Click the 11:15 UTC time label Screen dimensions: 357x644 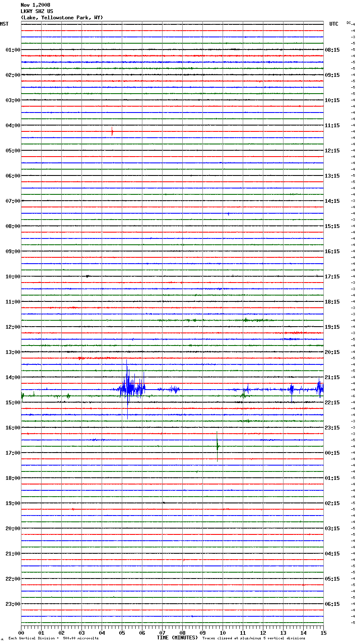pyautogui.click(x=332, y=126)
